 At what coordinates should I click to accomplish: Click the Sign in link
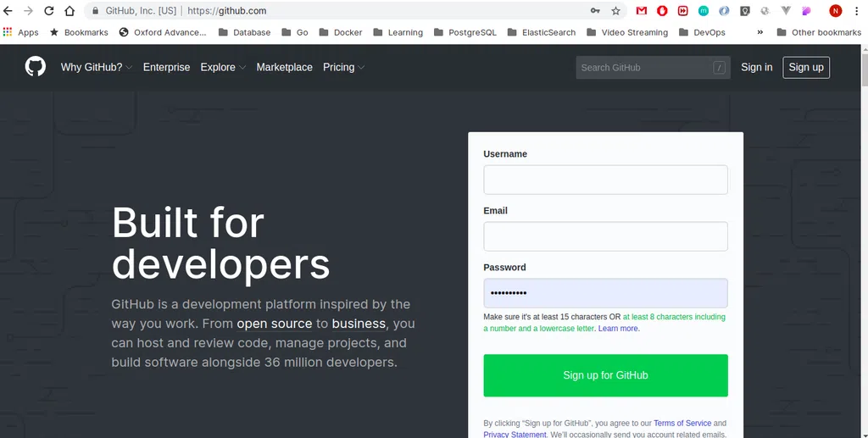coord(756,67)
